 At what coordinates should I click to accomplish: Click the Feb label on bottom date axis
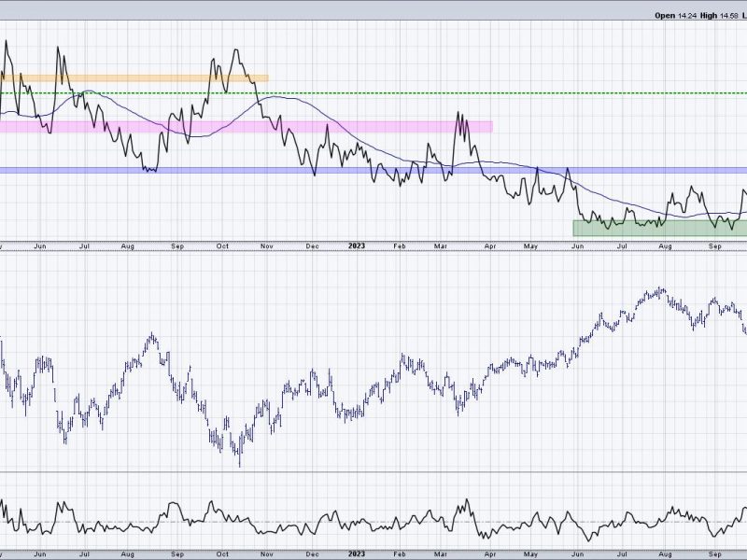(x=400, y=554)
